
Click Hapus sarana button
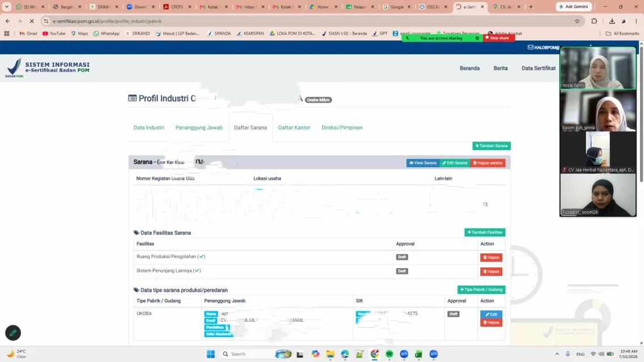pyautogui.click(x=488, y=163)
